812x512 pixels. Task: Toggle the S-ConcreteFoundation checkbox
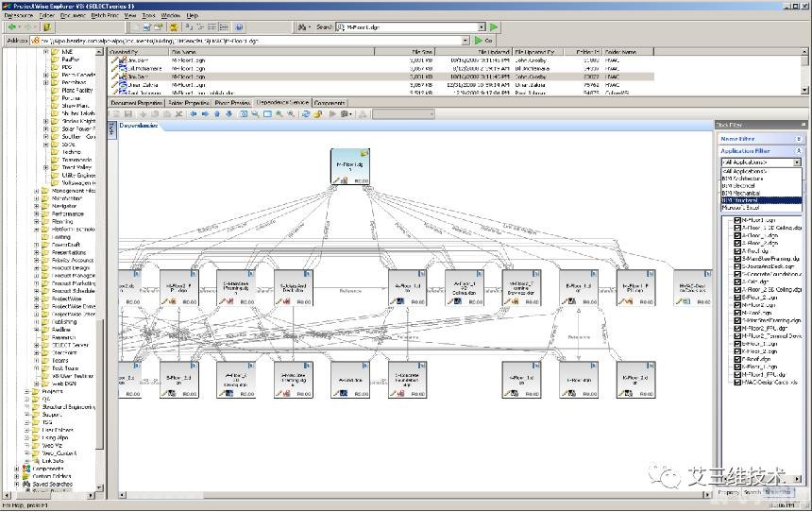click(737, 273)
